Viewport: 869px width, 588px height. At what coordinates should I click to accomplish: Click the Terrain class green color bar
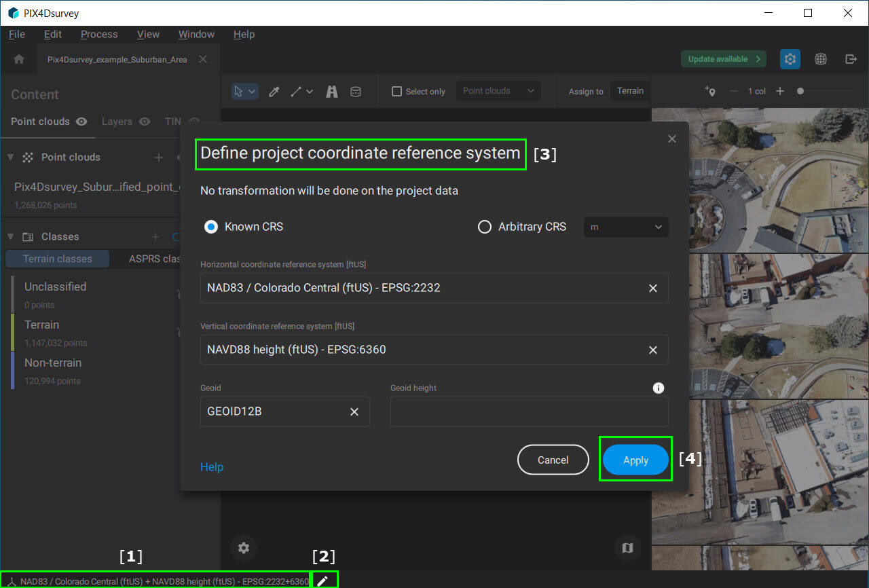12,332
